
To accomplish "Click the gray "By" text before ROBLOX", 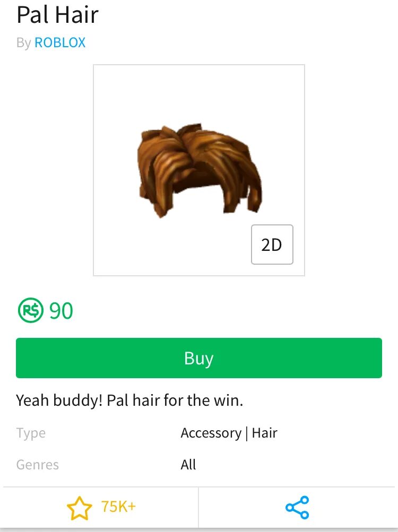I will pyautogui.click(x=24, y=43).
